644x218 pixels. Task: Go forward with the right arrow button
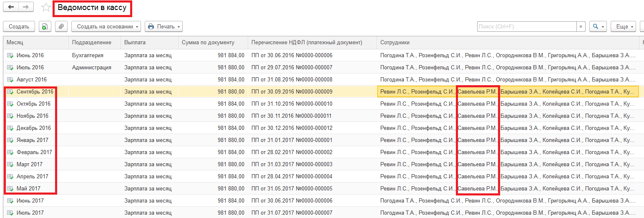(26, 7)
